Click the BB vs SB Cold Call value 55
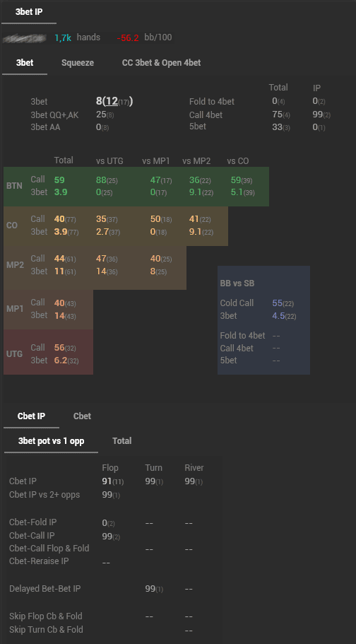The image size is (356, 644). [x=278, y=303]
